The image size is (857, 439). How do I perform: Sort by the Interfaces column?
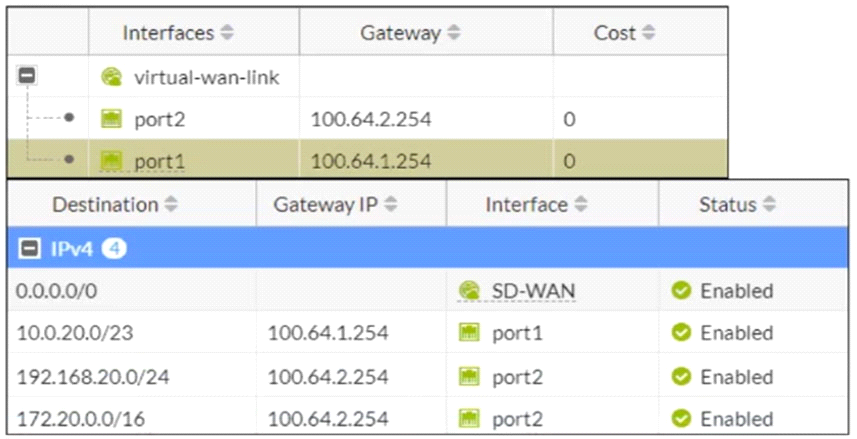point(227,33)
